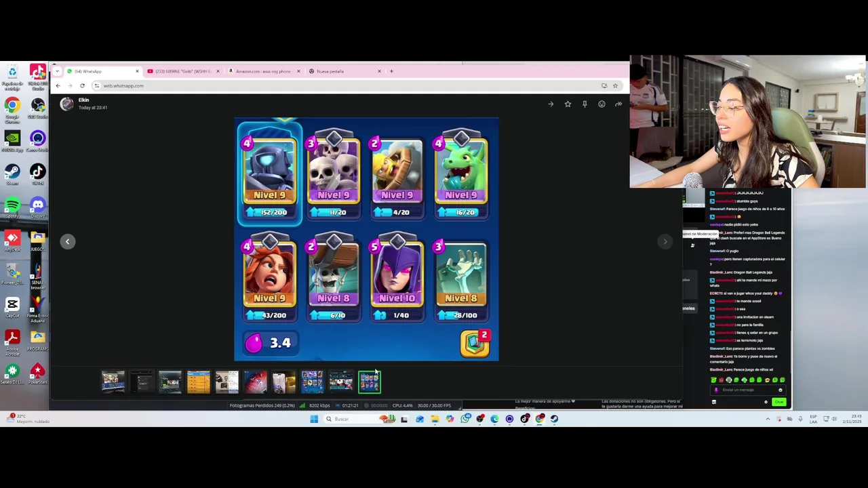Open Steam desktop shortcut
The width and height of the screenshot is (868, 488).
point(12,175)
